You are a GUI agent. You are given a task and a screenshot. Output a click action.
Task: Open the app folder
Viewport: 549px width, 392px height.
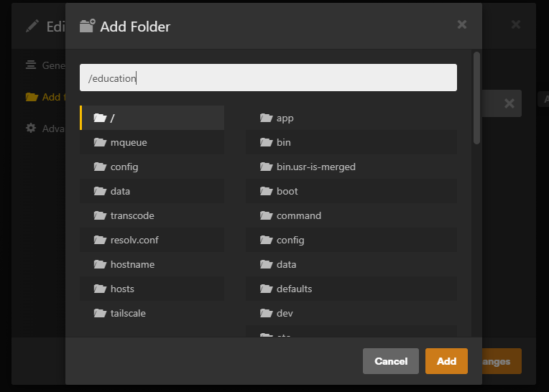click(351, 118)
